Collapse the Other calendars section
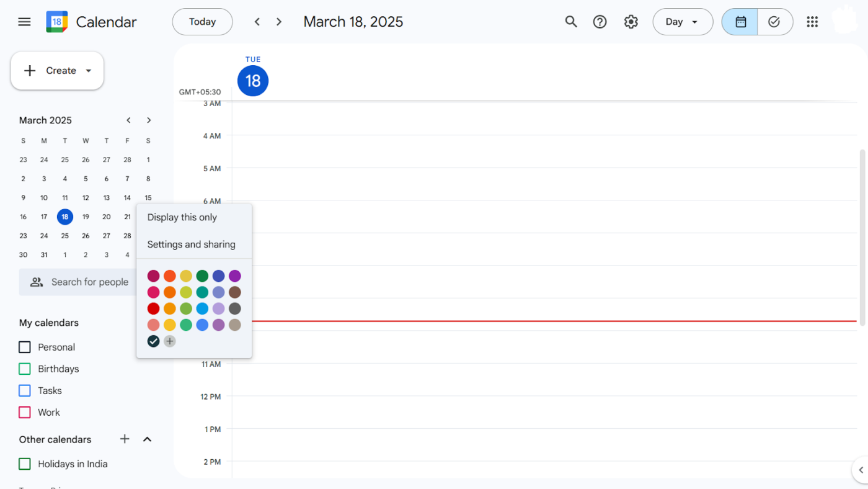This screenshot has height=489, width=868. pyautogui.click(x=147, y=439)
